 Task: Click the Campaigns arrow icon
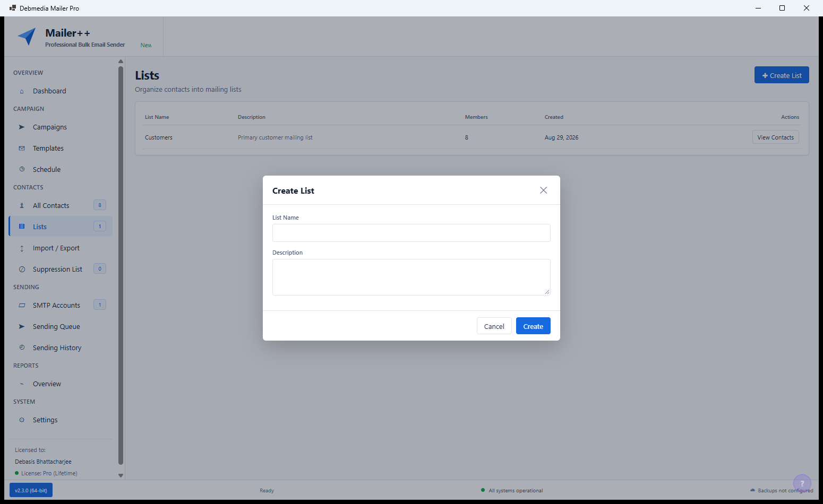(x=22, y=127)
